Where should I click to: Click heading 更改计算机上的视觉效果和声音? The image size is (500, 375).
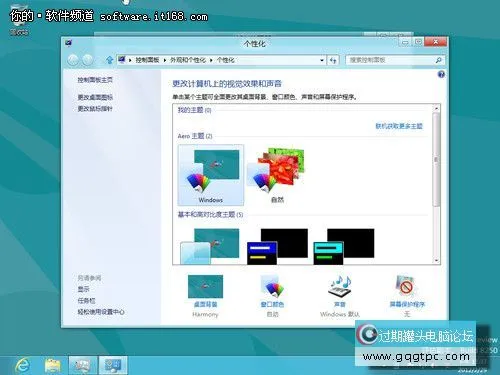click(x=227, y=84)
